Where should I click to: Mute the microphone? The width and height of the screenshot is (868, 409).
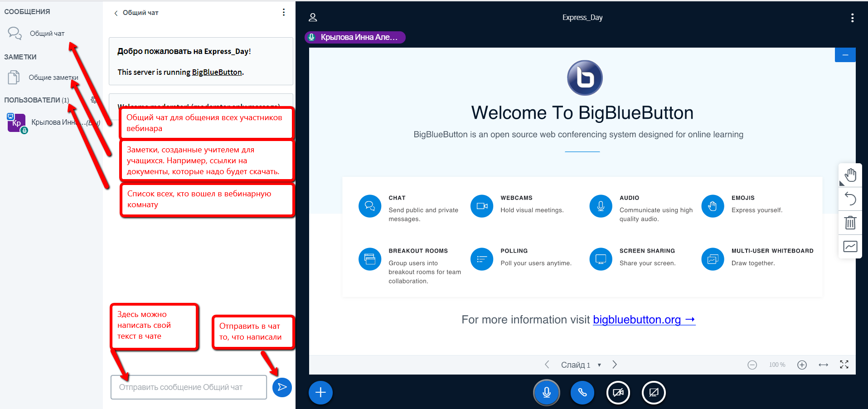tap(547, 393)
